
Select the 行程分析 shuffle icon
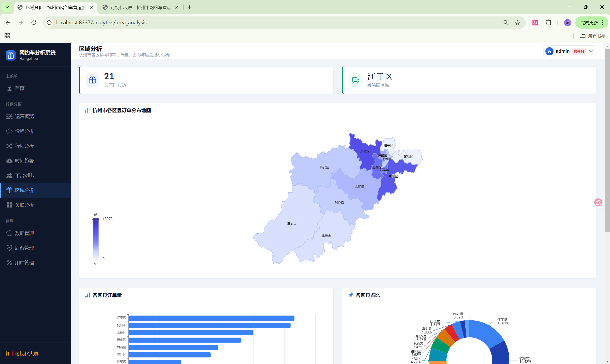pos(9,146)
